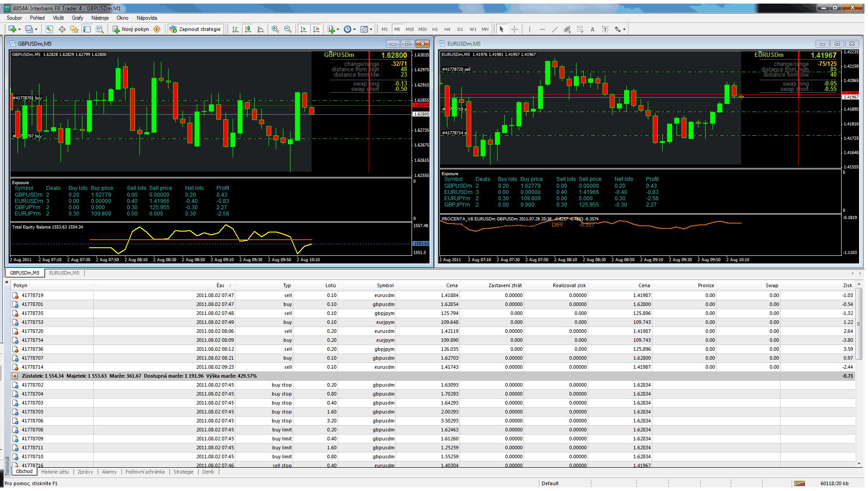Open the Grafy menu
Image resolution: width=868 pixels, height=491 pixels.
[x=78, y=18]
